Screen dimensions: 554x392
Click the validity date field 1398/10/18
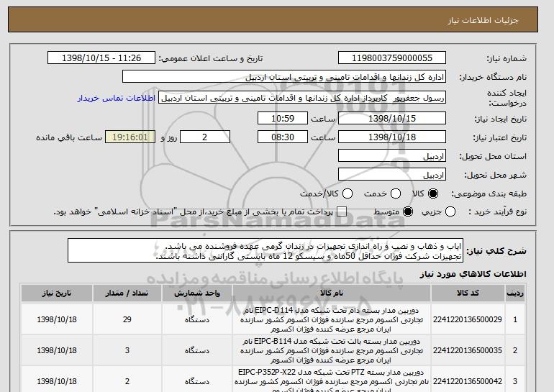tap(392, 137)
